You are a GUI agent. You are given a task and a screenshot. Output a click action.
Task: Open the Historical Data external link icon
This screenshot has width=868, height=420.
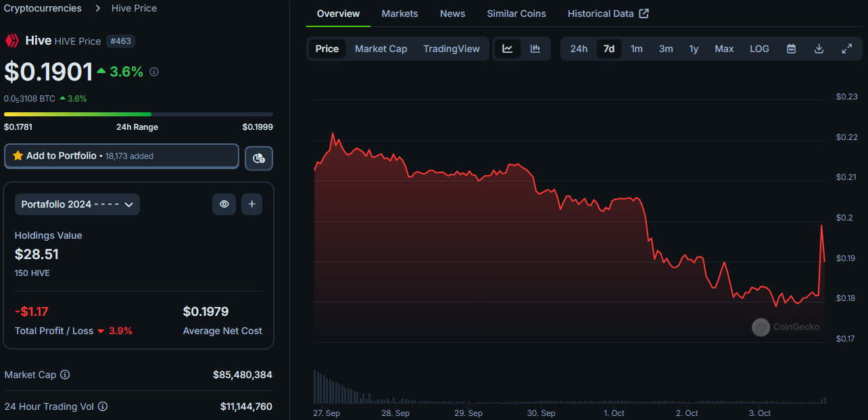point(644,14)
